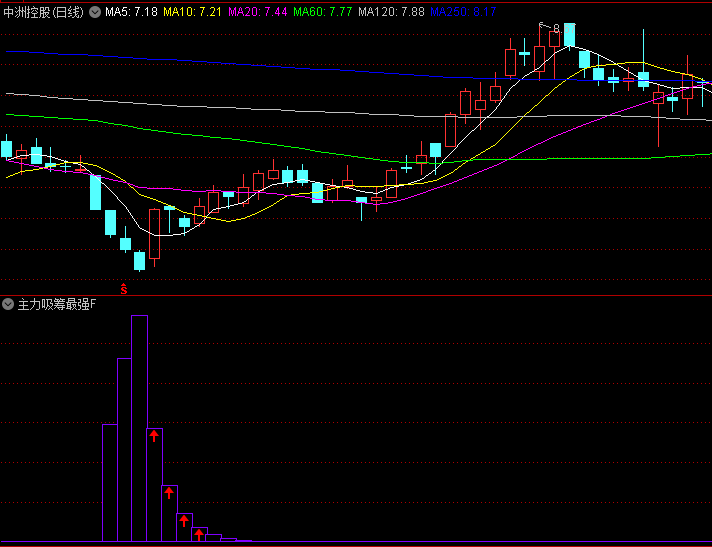Open the 中洲控股 chart settings dropdown arrow

pos(95,12)
